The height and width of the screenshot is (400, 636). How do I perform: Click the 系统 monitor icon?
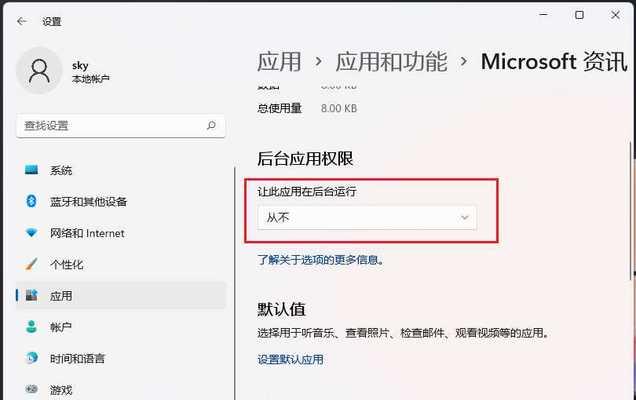coord(31,170)
